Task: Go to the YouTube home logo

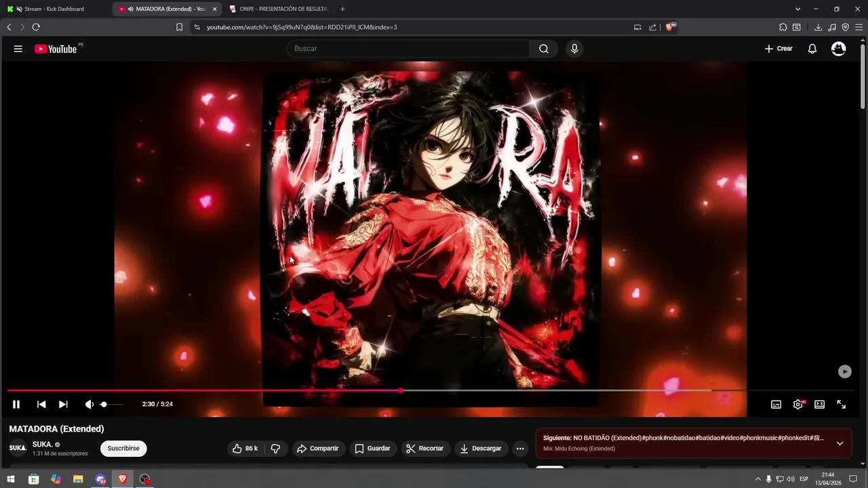Action: tap(56, 49)
